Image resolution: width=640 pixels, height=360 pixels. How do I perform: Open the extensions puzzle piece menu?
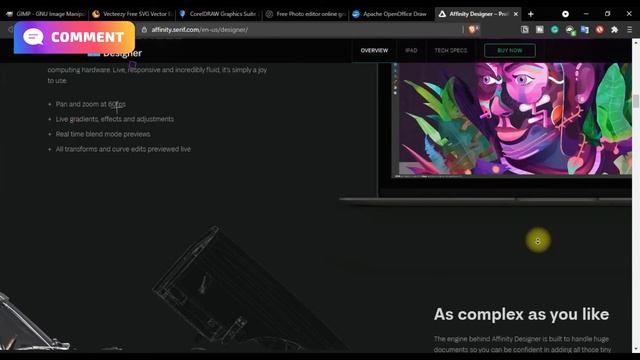(614, 29)
